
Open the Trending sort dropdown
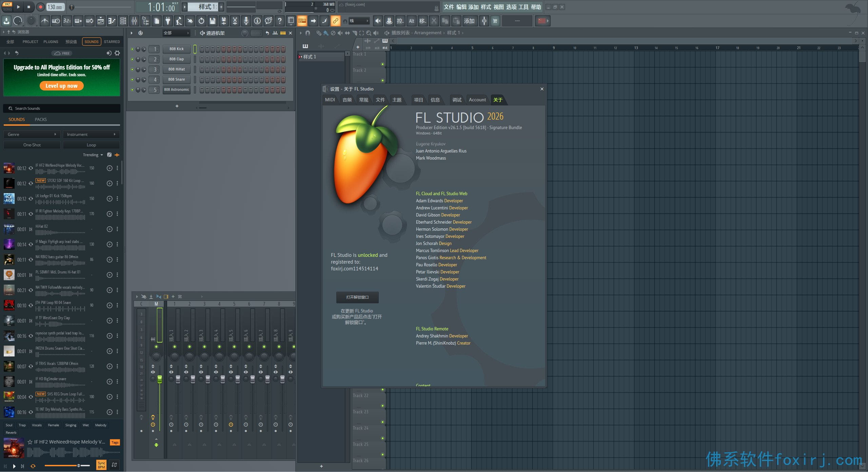pyautogui.click(x=93, y=155)
